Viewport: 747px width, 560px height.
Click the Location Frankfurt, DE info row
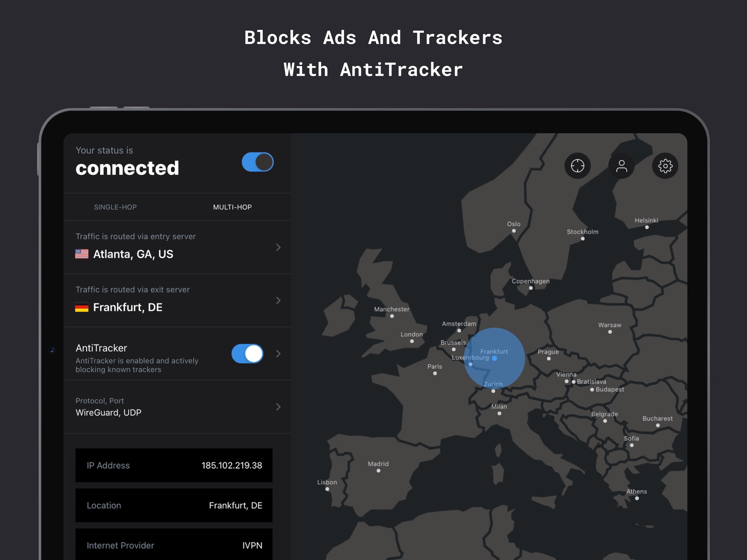[x=174, y=505]
